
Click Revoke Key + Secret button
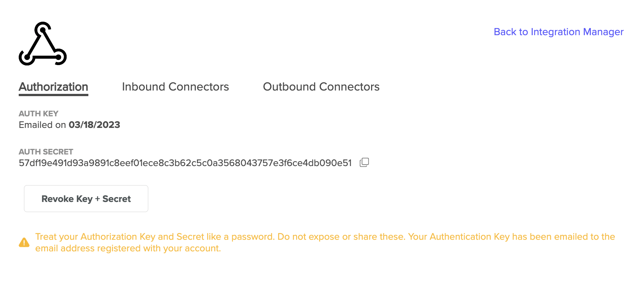[86, 199]
